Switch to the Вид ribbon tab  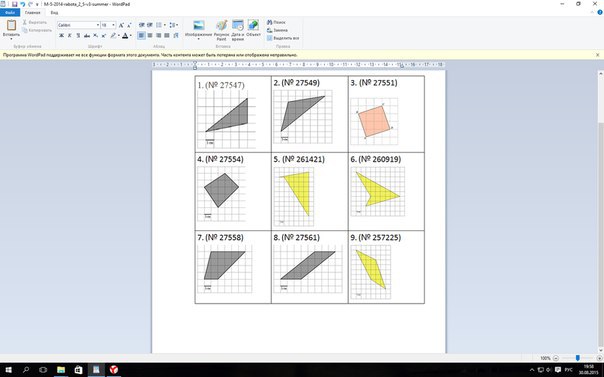pyautogui.click(x=54, y=13)
